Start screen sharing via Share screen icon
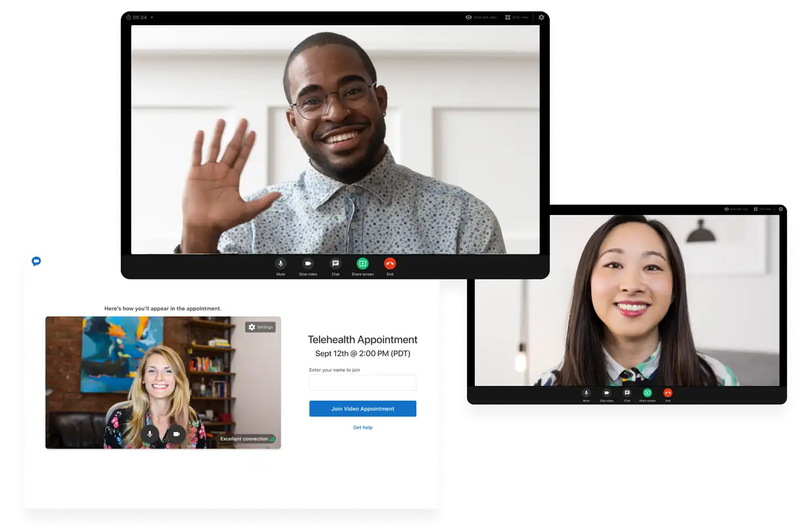Viewport: 805px width, 532px height. click(x=362, y=263)
